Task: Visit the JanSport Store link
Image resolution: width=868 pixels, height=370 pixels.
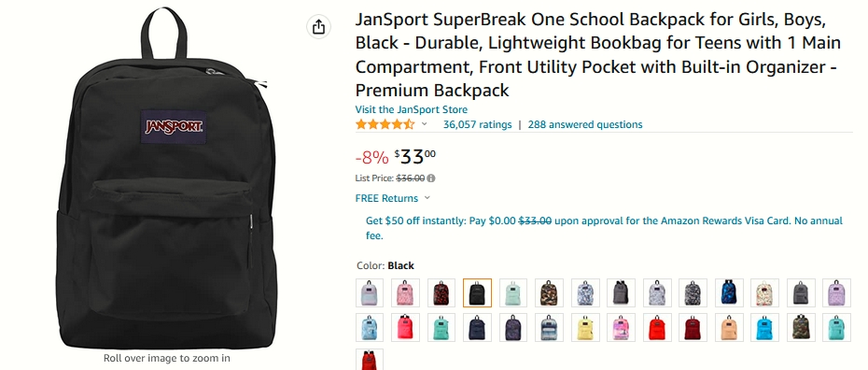Action: point(412,109)
